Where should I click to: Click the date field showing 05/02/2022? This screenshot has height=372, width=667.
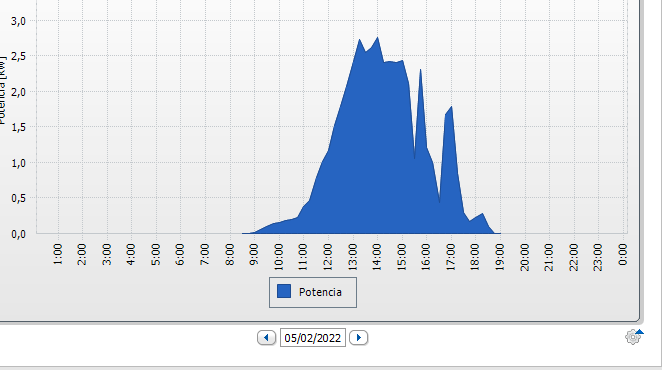coord(313,338)
